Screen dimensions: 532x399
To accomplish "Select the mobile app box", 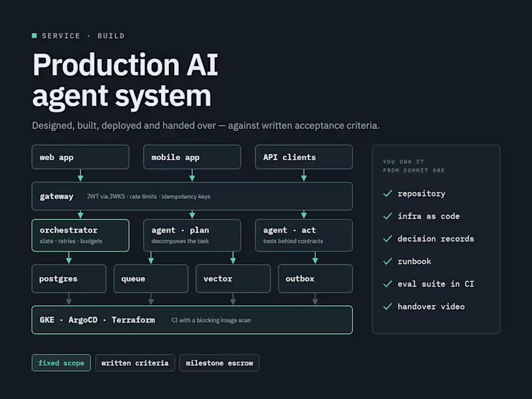I will [x=192, y=157].
